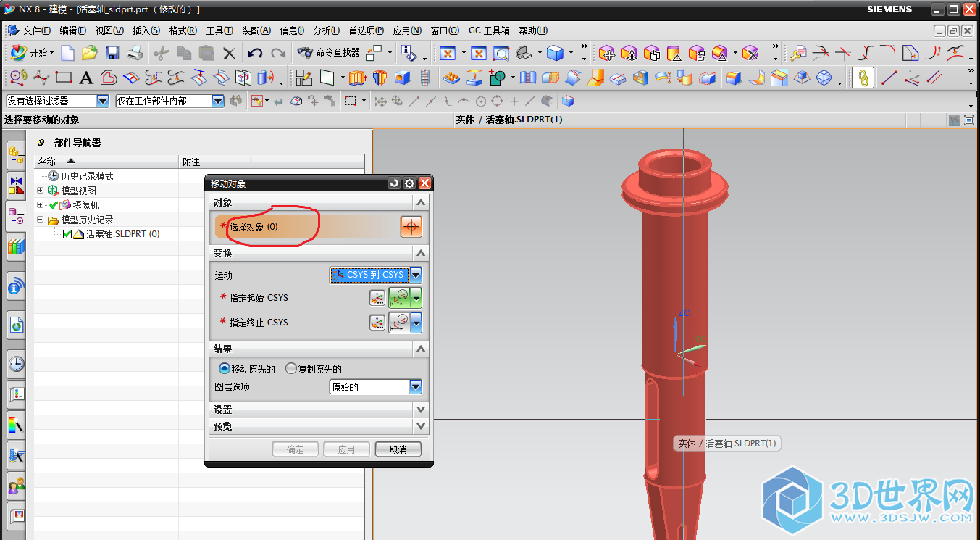The width and height of the screenshot is (980, 540).
Task: Open a file with the folder icon
Action: tap(90, 52)
